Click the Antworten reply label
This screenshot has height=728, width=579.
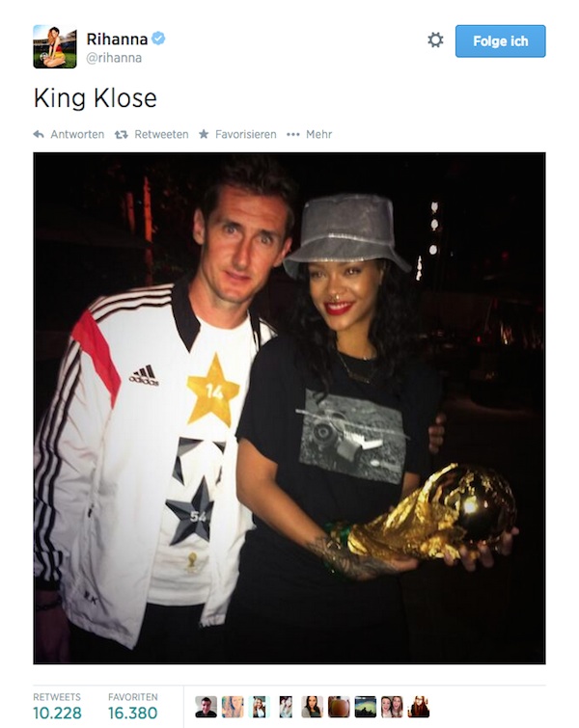tap(77, 135)
